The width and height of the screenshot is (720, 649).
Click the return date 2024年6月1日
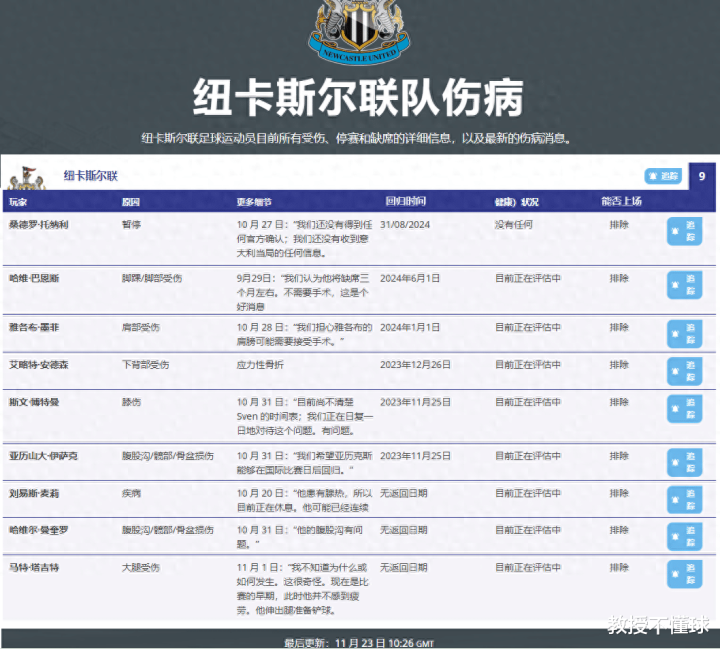pyautogui.click(x=410, y=278)
